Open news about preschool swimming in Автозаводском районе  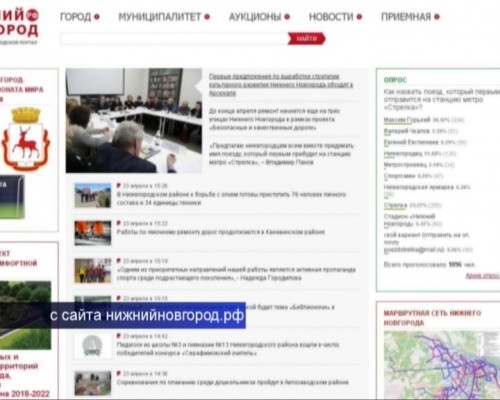tap(233, 382)
